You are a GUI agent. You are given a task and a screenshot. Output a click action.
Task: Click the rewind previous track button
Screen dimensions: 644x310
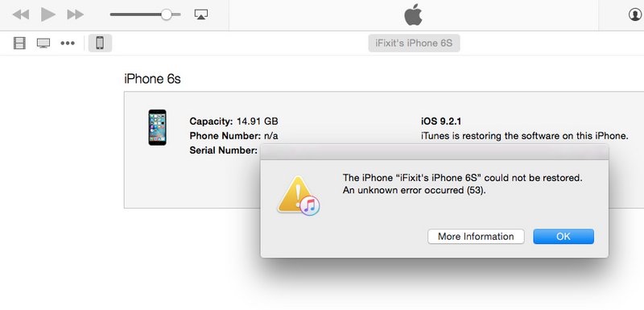point(21,14)
